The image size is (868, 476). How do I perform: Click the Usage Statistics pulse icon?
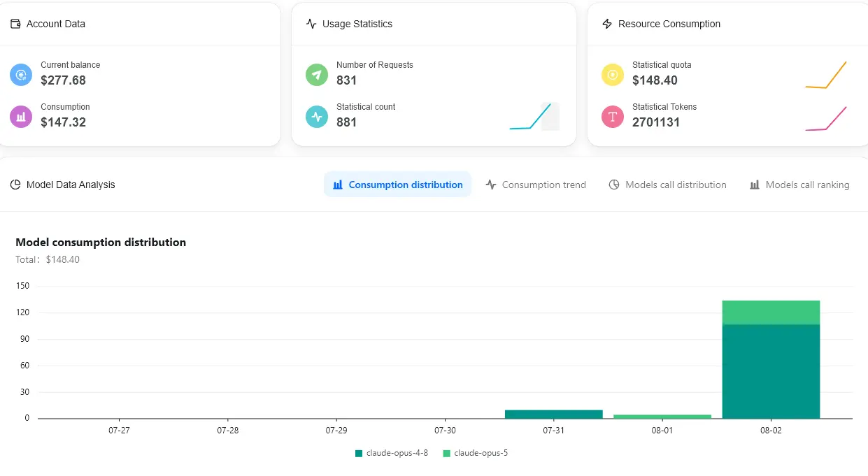click(311, 24)
